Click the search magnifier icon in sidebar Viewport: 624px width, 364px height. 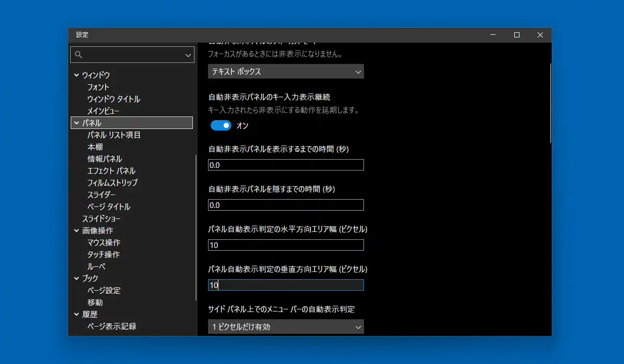(x=79, y=55)
